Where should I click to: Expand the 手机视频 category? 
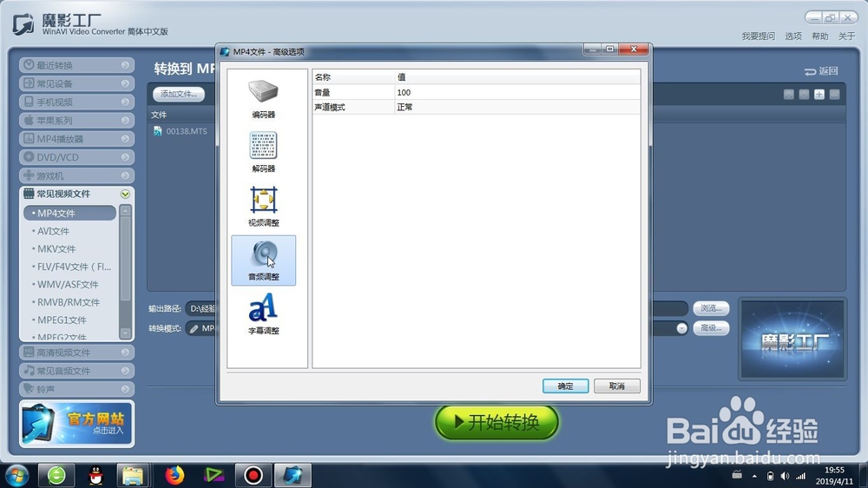pos(77,102)
